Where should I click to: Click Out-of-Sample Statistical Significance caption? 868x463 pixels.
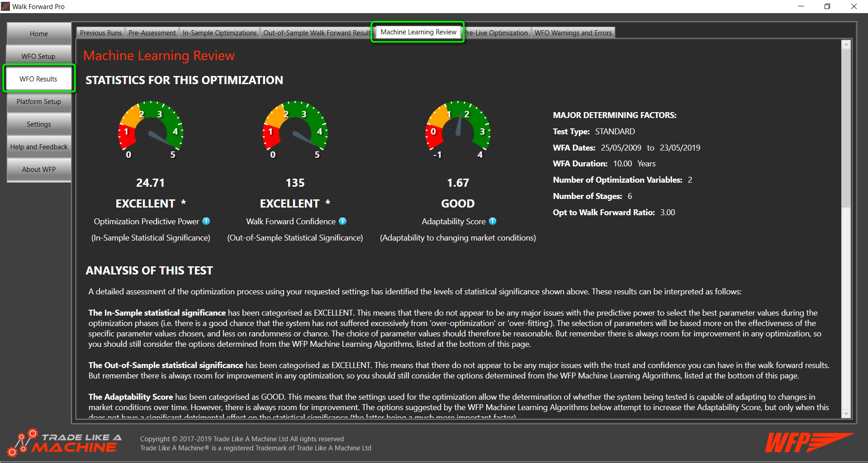295,238
